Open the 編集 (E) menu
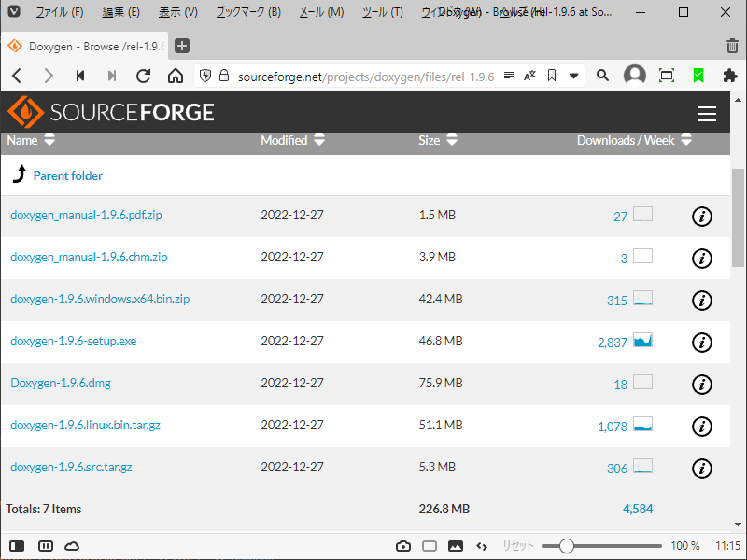 pos(120,12)
